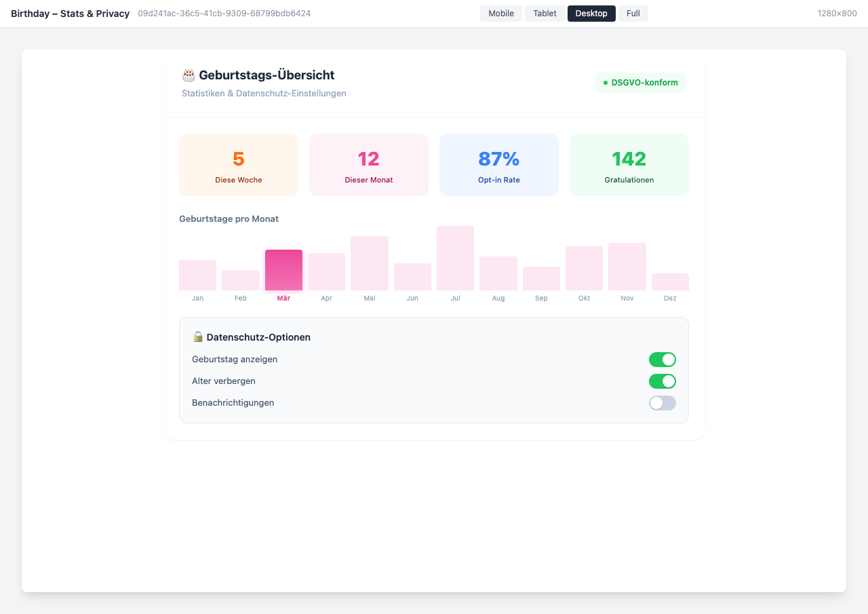Click the lock icon next to Datenschutz-Optionen
Screen dimensions: 868x614
[x=197, y=337]
